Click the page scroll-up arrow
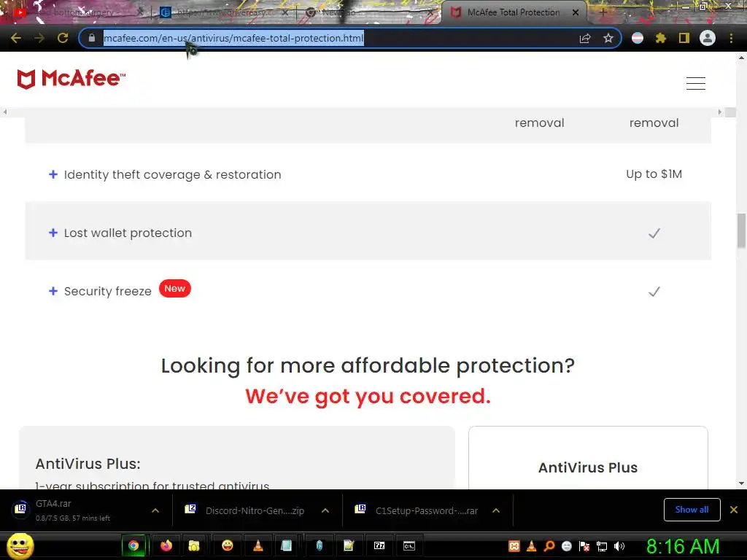 [x=741, y=58]
